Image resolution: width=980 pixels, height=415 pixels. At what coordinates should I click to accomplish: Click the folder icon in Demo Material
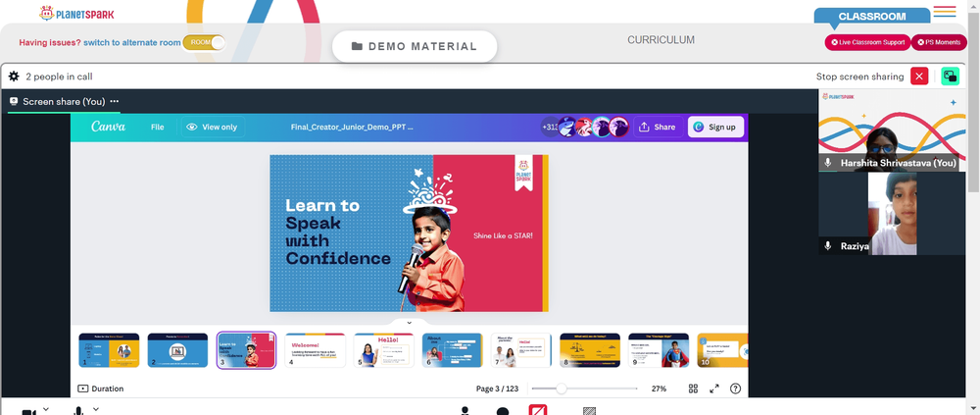coord(357,46)
